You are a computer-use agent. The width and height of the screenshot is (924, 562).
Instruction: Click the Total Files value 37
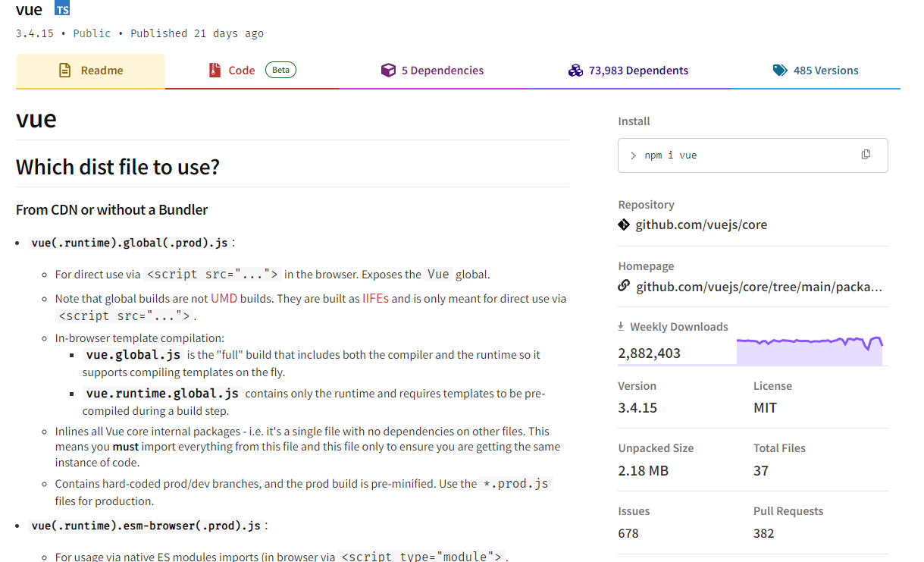tap(761, 471)
